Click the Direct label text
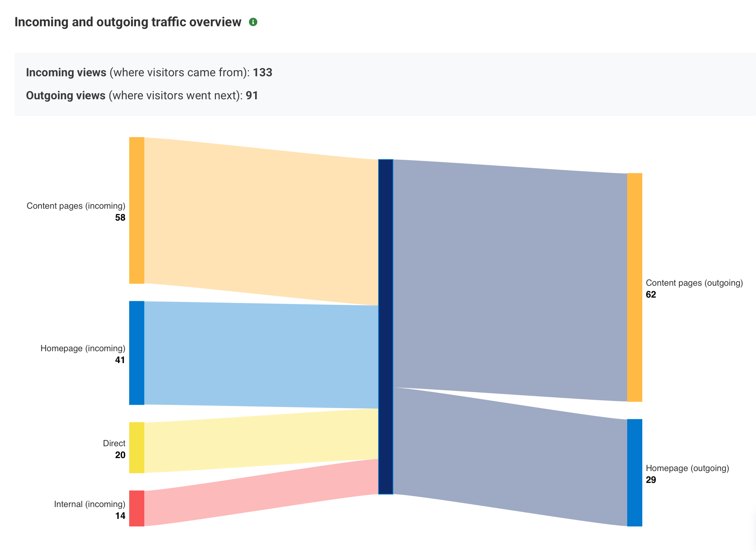756x552 pixels. 114,443
